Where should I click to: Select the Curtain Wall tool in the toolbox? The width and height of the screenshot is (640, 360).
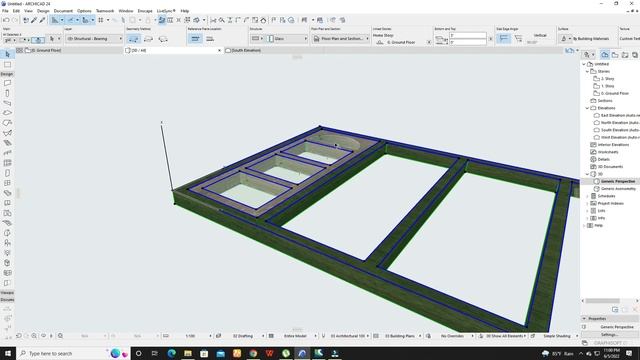(7, 163)
